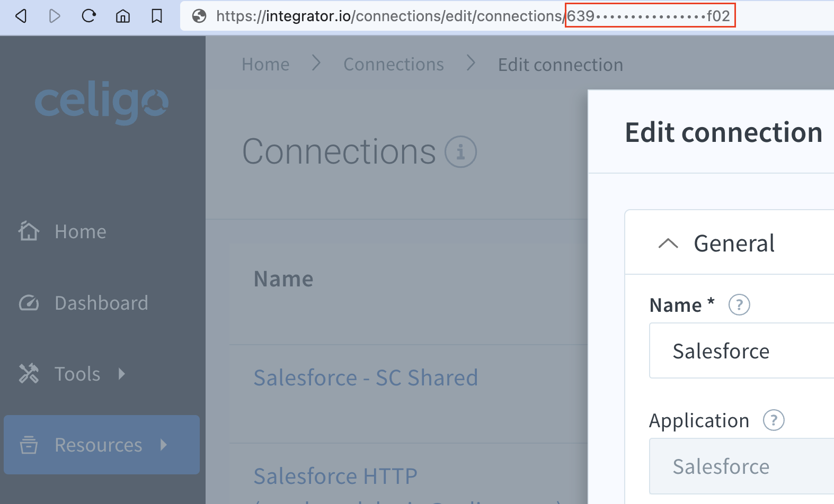This screenshot has width=834, height=504.
Task: Click the Connections info icon
Action: click(x=460, y=152)
